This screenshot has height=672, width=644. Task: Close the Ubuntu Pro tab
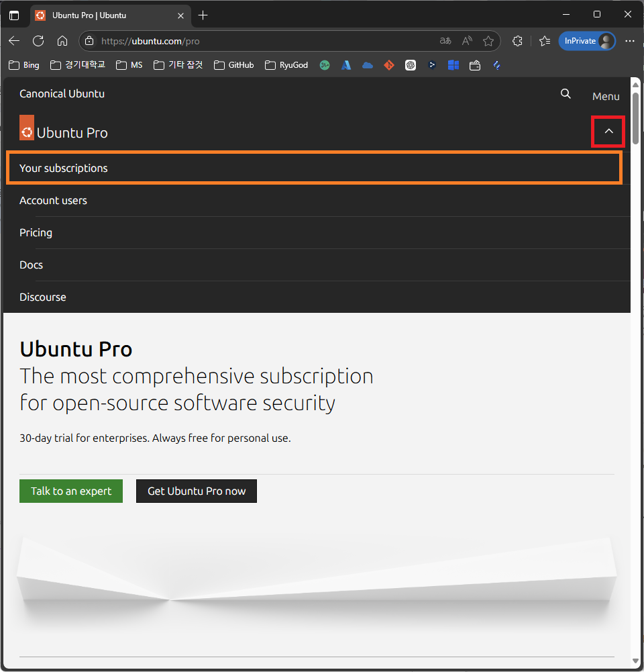tap(180, 16)
